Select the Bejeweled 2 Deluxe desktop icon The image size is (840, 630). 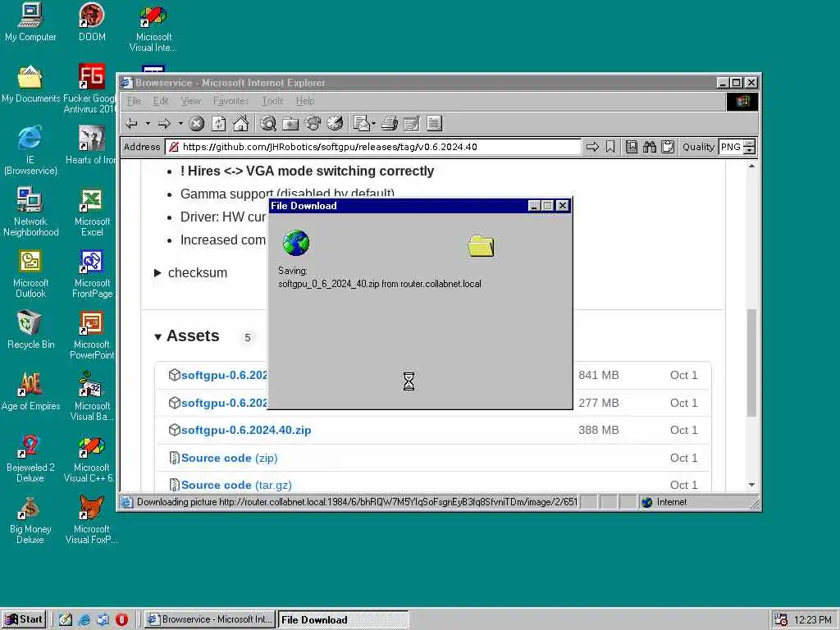[30, 459]
